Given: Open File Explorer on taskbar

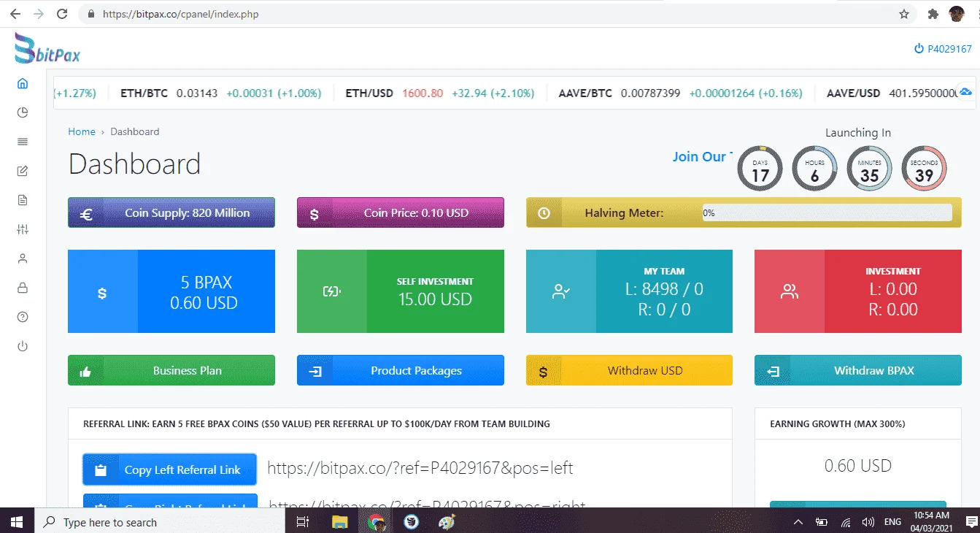Looking at the screenshot, I should (339, 522).
